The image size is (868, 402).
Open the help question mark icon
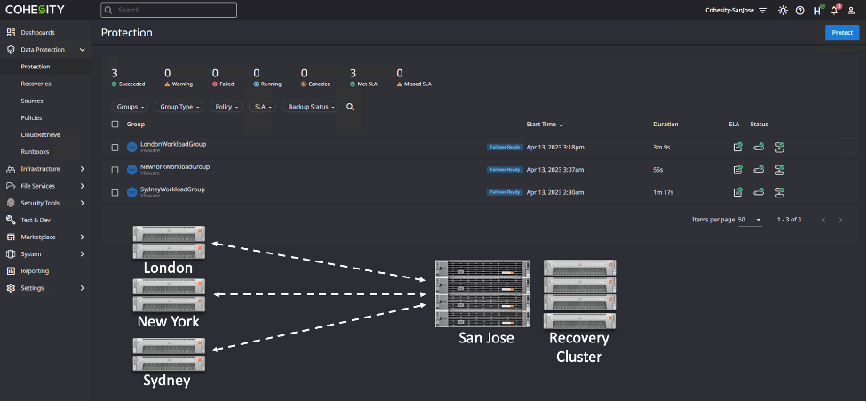[800, 11]
